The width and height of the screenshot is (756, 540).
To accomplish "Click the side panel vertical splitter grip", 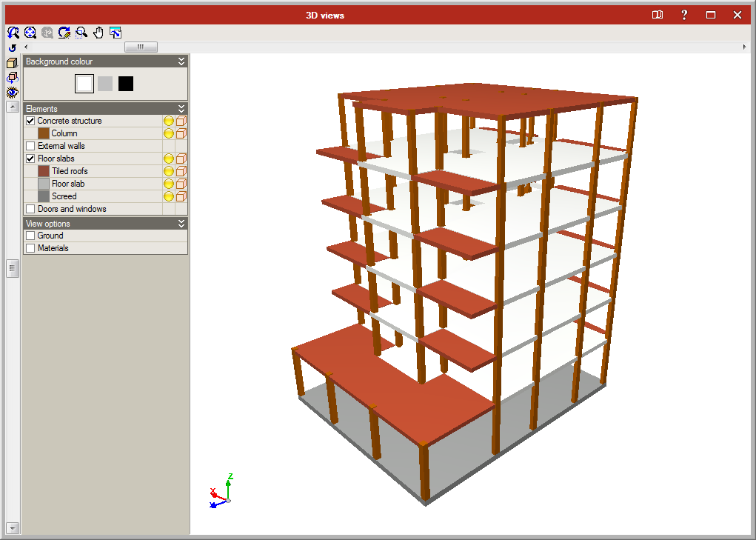I will point(13,268).
